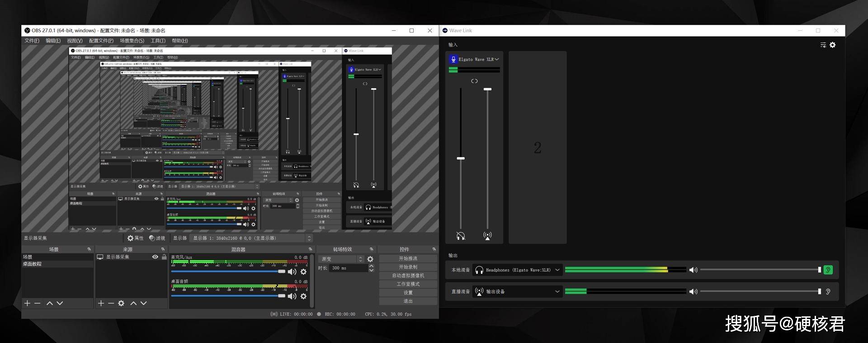
Task: Pop out the 来源 dock panel
Action: tap(163, 249)
